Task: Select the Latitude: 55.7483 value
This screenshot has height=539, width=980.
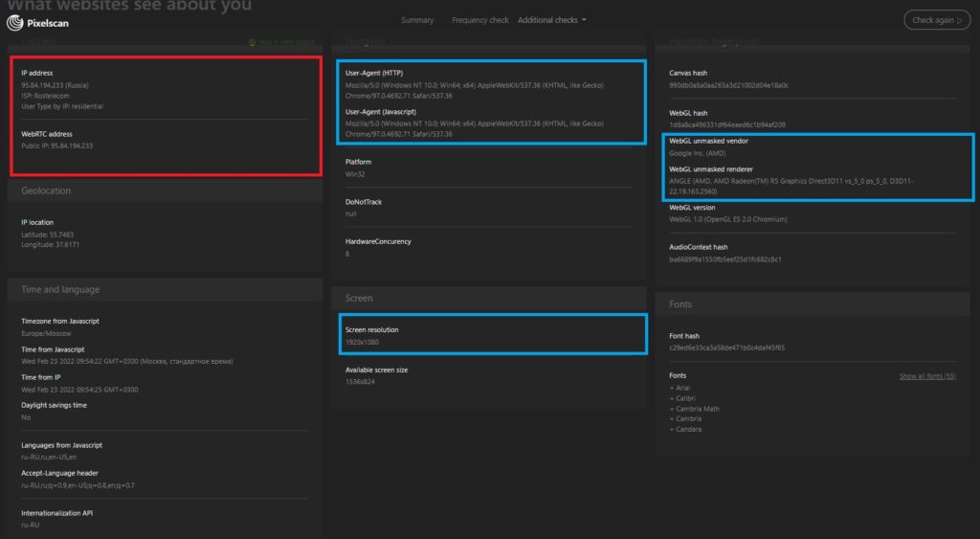Action: click(48, 235)
